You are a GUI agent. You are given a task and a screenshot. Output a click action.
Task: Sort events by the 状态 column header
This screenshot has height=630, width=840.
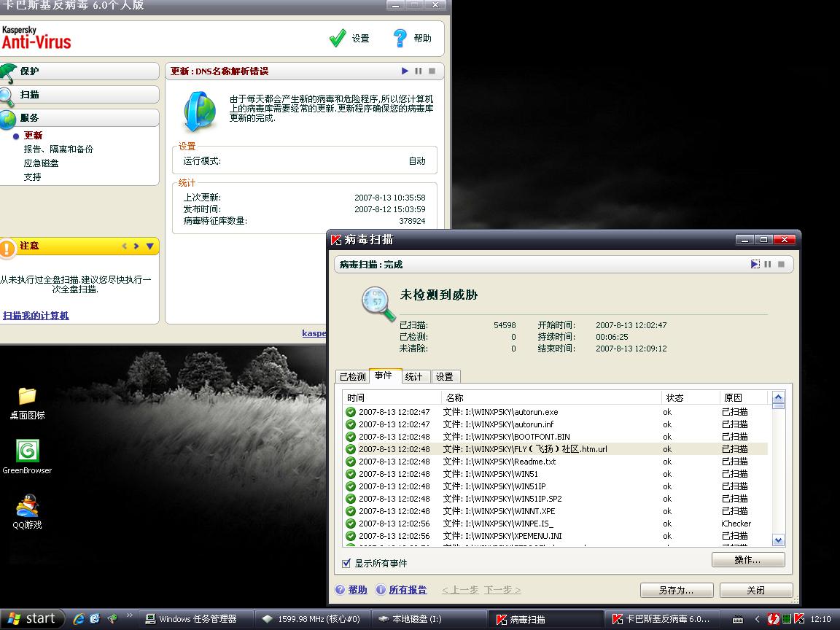691,397
